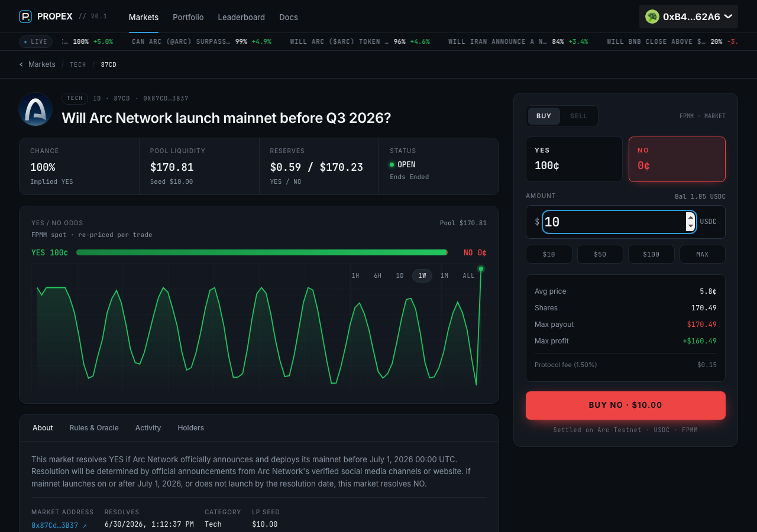Open the About tab
The height and width of the screenshot is (532, 757).
(43, 428)
